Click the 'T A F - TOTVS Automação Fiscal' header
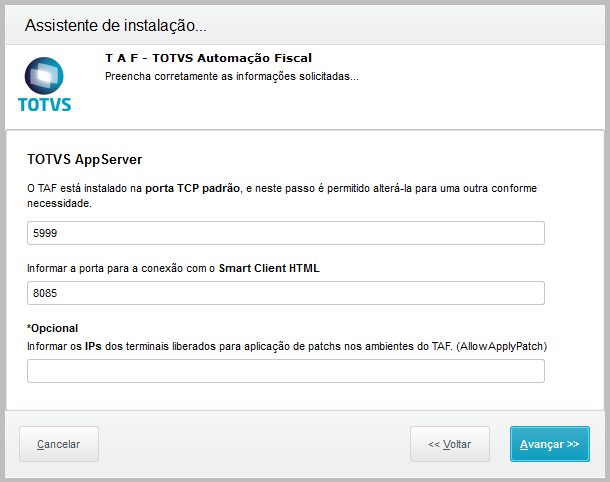This screenshot has width=610, height=482. 208,59
